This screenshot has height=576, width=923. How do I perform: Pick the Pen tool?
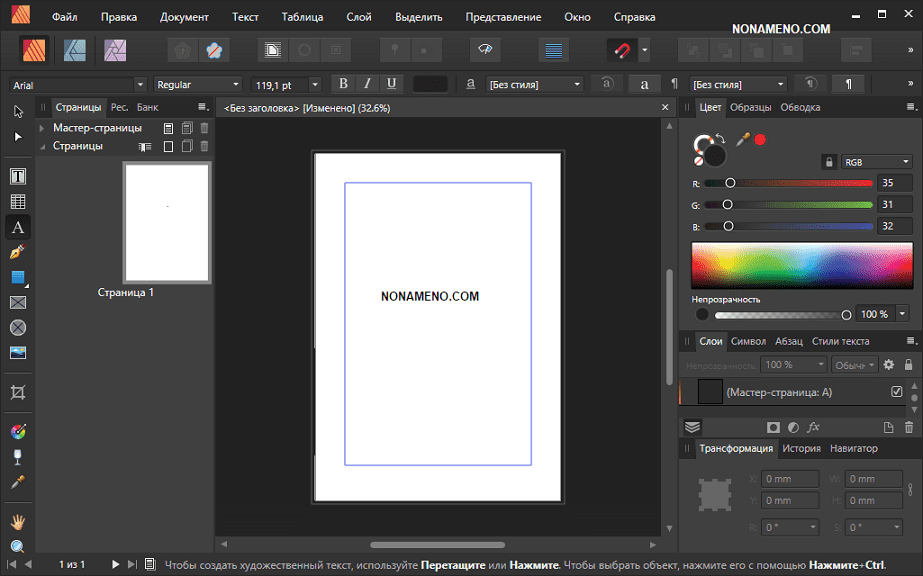[x=18, y=252]
